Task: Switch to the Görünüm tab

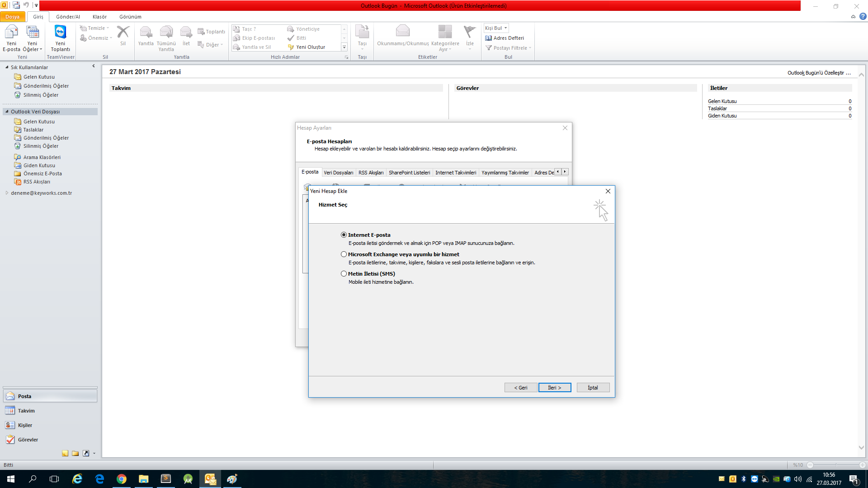Action: 130,17
